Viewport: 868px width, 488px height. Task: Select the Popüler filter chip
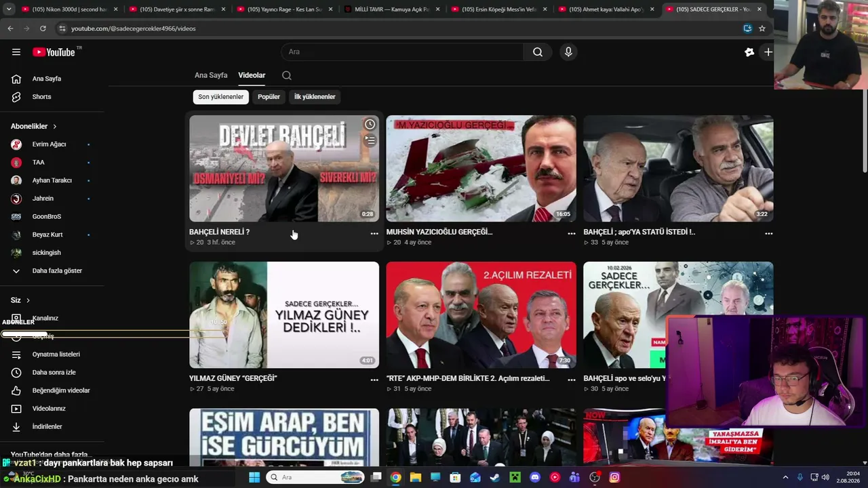pyautogui.click(x=269, y=97)
